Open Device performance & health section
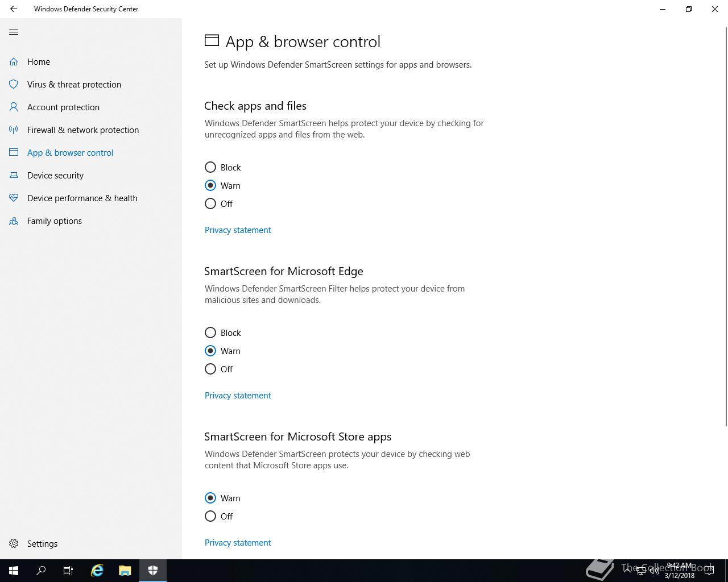Screen dimensions: 728x582 point(82,198)
